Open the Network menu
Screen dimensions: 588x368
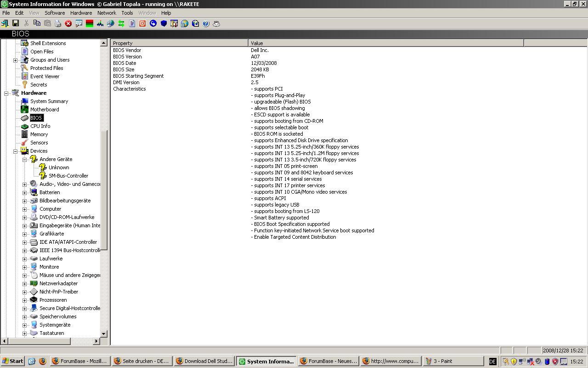point(107,13)
